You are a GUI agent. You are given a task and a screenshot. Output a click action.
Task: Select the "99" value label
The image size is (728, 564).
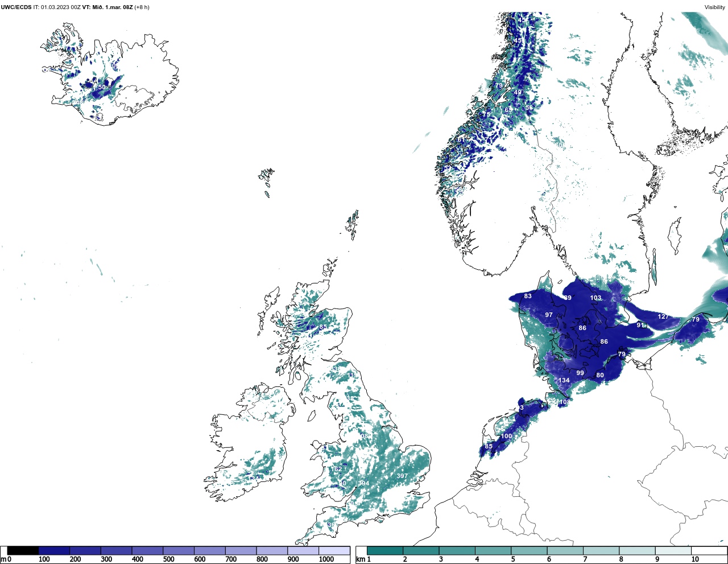click(x=580, y=373)
